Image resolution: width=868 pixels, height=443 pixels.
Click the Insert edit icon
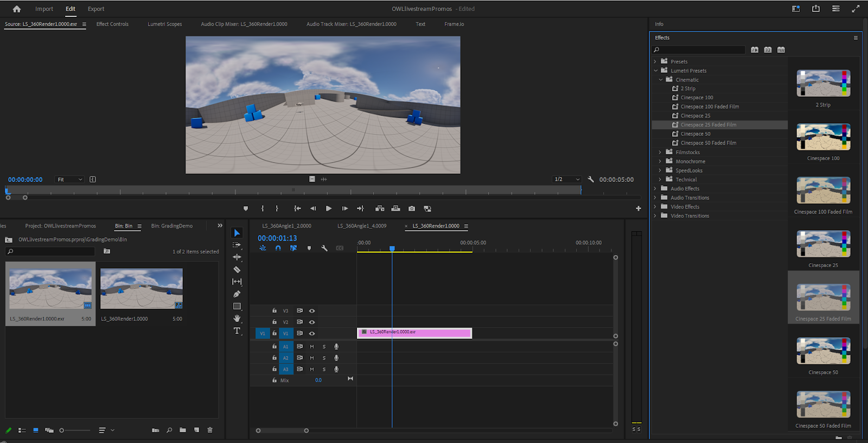click(380, 208)
